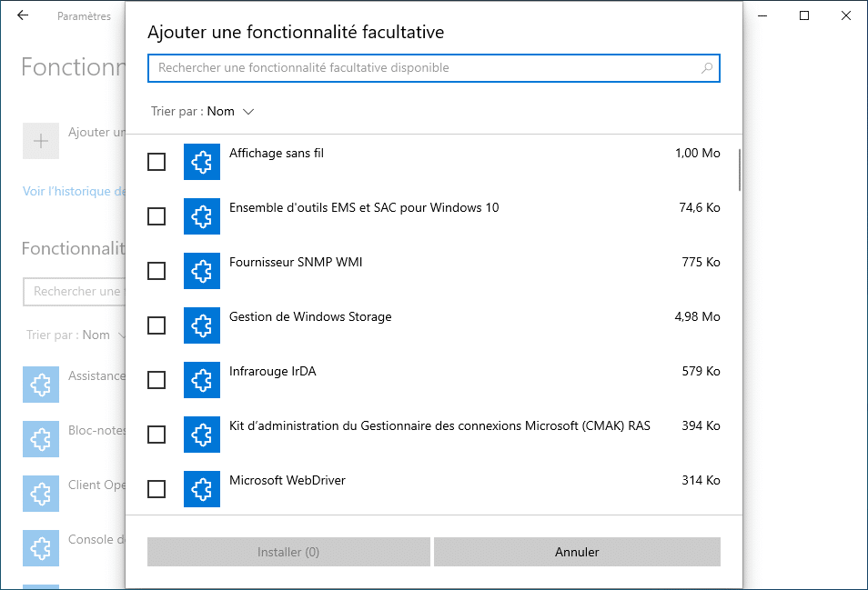Click the Client Ope... feature icon in background
The image size is (868, 590).
pos(41,494)
